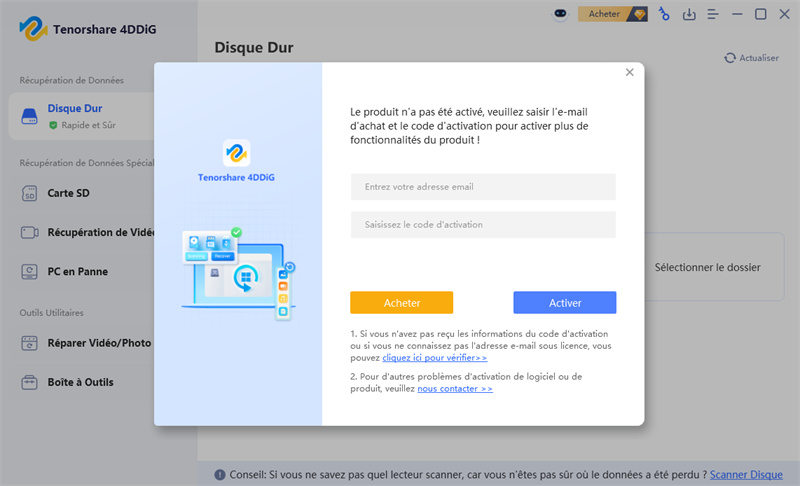The height and width of the screenshot is (486, 800).
Task: Click the Carte SD icon
Action: (x=30, y=193)
